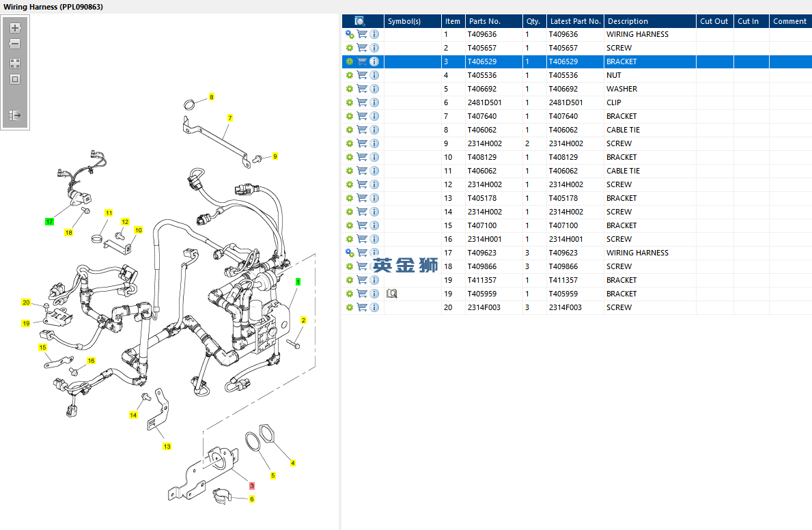
Task: Add SCREW T405657 to shopping cart
Action: tap(362, 48)
